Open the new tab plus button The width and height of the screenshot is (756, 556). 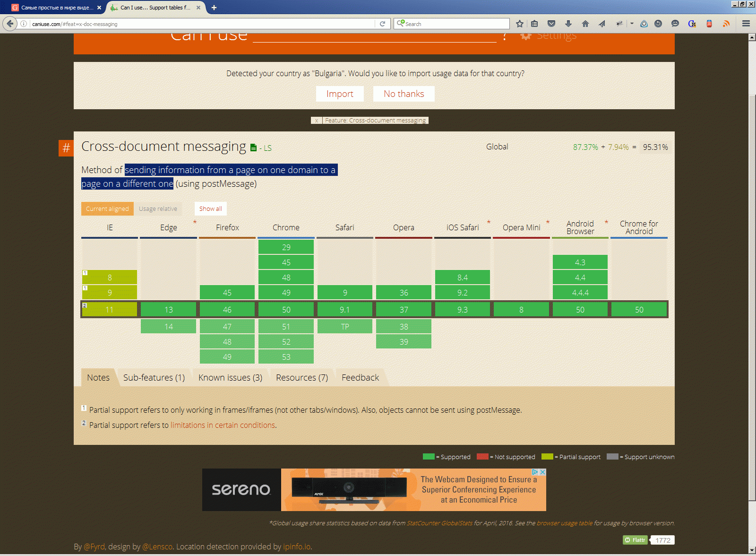pos(214,8)
